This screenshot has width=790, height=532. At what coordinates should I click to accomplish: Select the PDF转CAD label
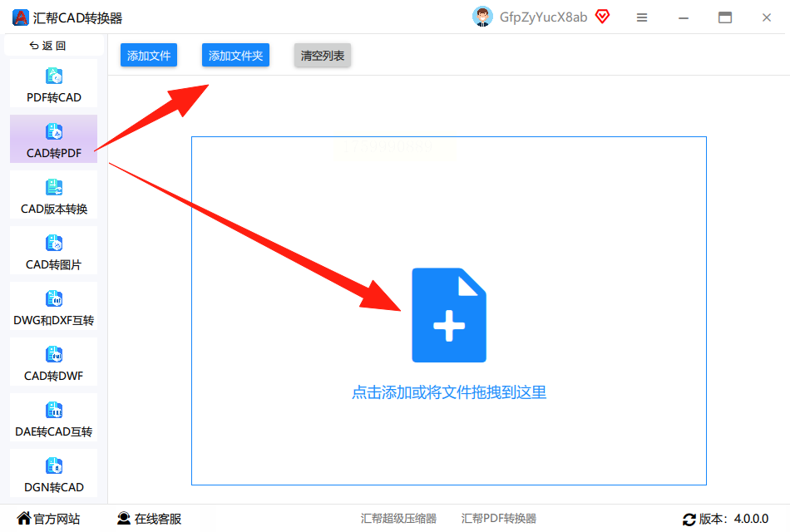click(x=54, y=97)
